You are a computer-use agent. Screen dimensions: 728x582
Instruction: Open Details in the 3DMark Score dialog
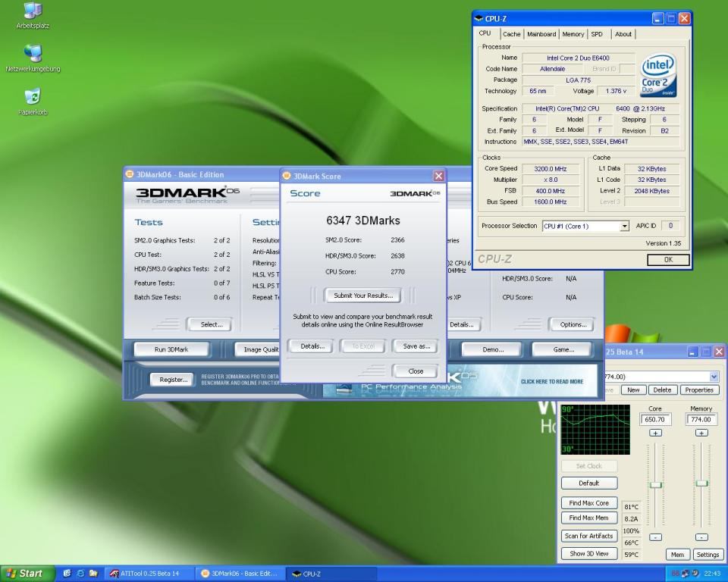tap(312, 346)
